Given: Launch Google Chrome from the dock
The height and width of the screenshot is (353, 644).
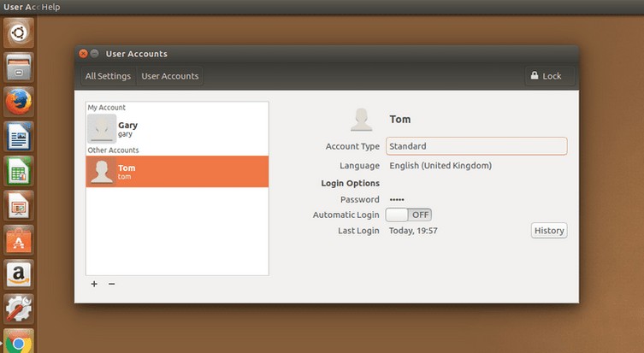Looking at the screenshot, I should point(19,341).
